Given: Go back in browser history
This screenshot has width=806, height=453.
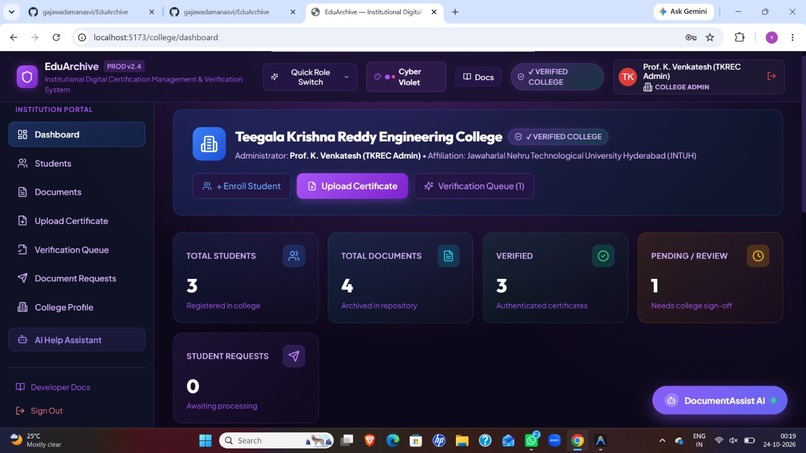Looking at the screenshot, I should tap(13, 38).
